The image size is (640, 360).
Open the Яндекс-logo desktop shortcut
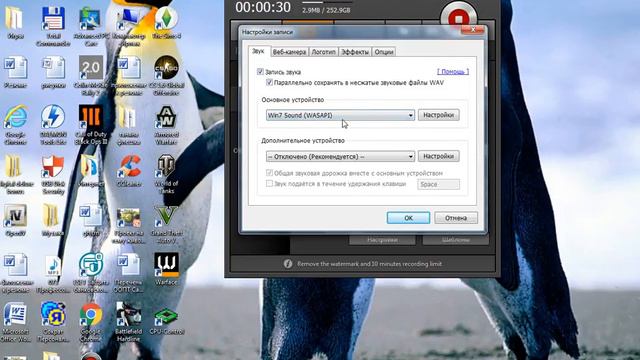pyautogui.click(x=53, y=322)
